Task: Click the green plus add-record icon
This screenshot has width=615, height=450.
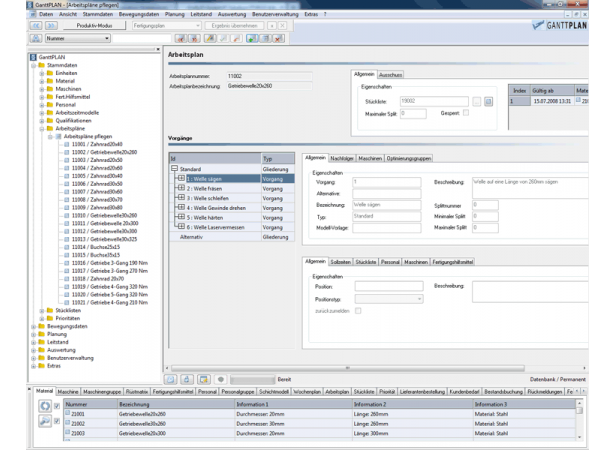Action: (252, 38)
